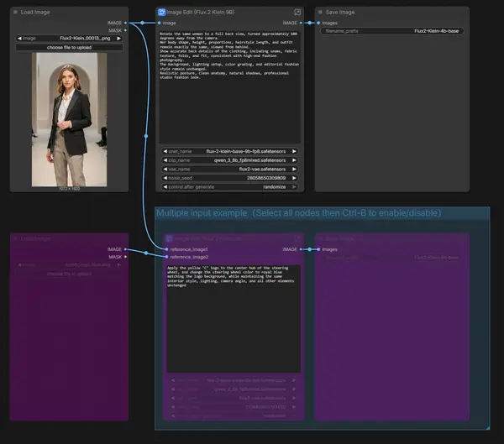Click right arrow of top control after generate
Image resolution: width=504 pixels, height=444 pixels.
[294, 187]
